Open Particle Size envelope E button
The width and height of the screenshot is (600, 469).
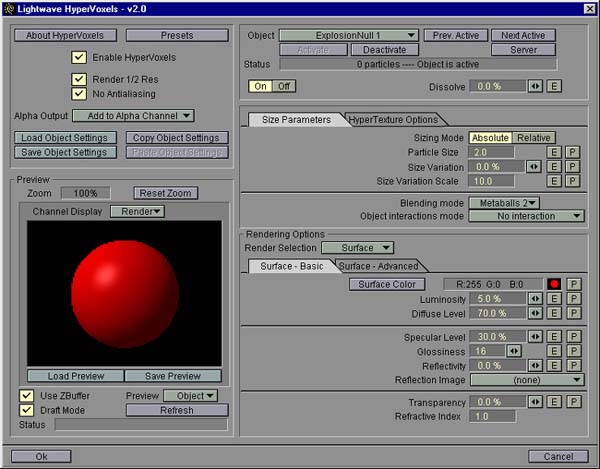click(x=554, y=152)
